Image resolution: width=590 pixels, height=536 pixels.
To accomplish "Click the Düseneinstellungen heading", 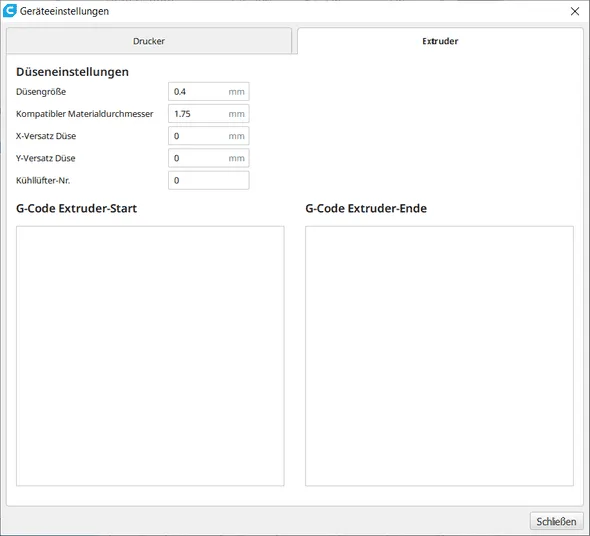I will (72, 72).
